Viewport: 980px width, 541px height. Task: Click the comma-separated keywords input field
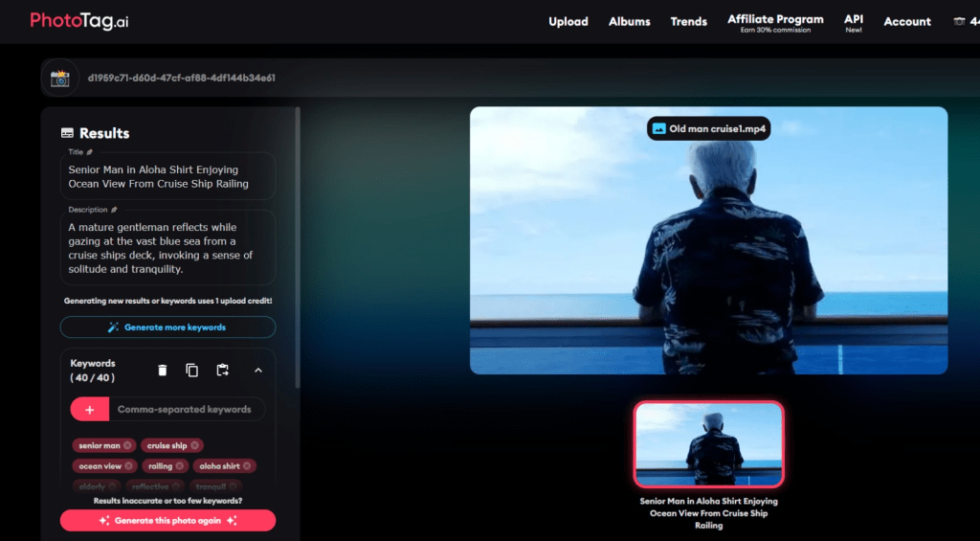187,409
